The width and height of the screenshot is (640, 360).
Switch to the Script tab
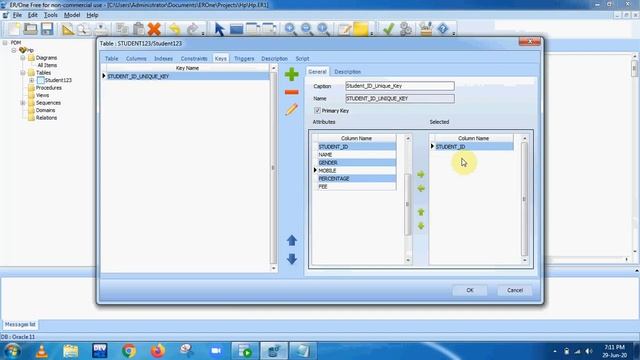click(302, 59)
